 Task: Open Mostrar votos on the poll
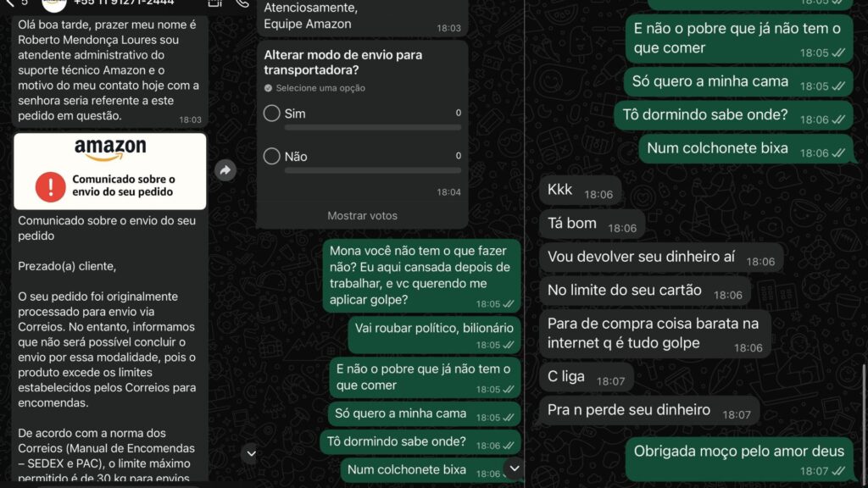(x=362, y=216)
